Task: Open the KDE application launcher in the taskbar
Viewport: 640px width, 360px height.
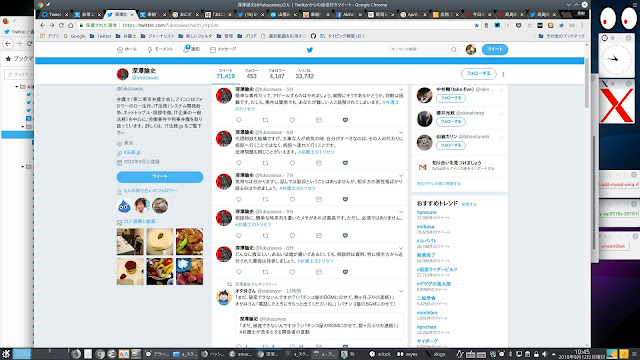Action: (6, 354)
